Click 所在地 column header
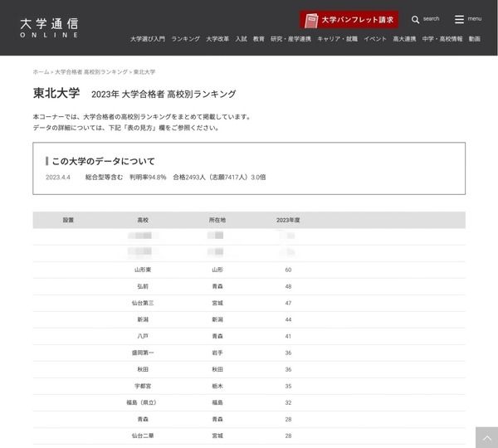Image resolution: width=498 pixels, height=448 pixels. (x=217, y=220)
